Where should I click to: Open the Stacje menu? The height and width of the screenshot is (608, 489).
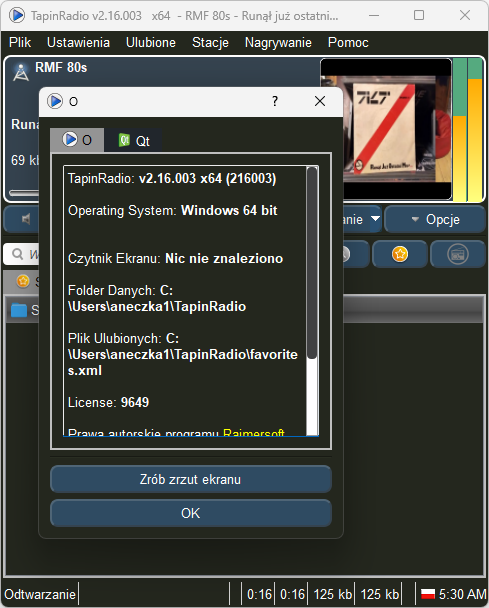pos(210,42)
